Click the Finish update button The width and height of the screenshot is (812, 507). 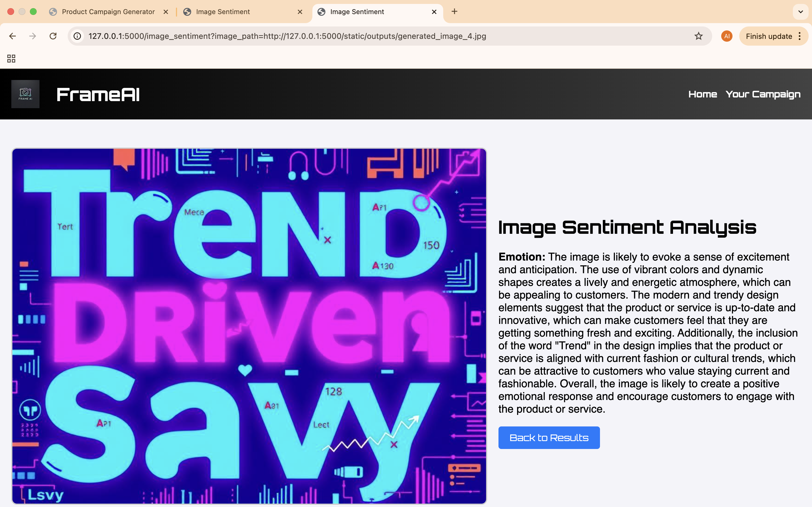[768, 36]
